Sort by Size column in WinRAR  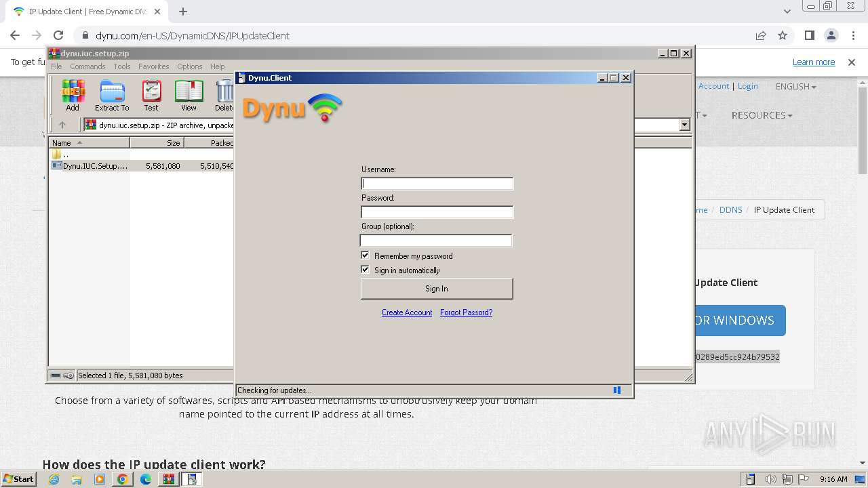tap(157, 143)
